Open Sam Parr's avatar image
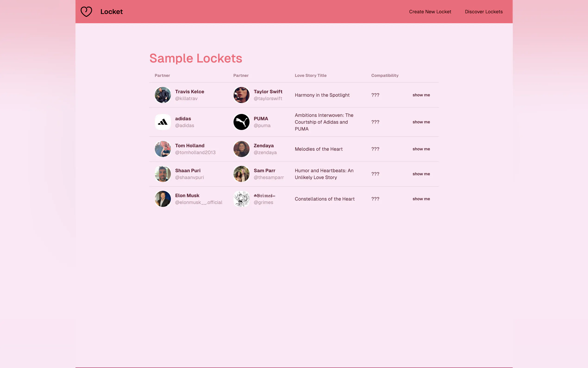The height and width of the screenshot is (368, 588). point(241,174)
